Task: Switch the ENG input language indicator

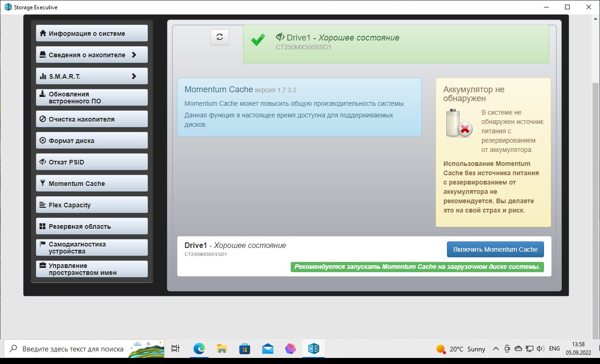Action: pos(554,349)
